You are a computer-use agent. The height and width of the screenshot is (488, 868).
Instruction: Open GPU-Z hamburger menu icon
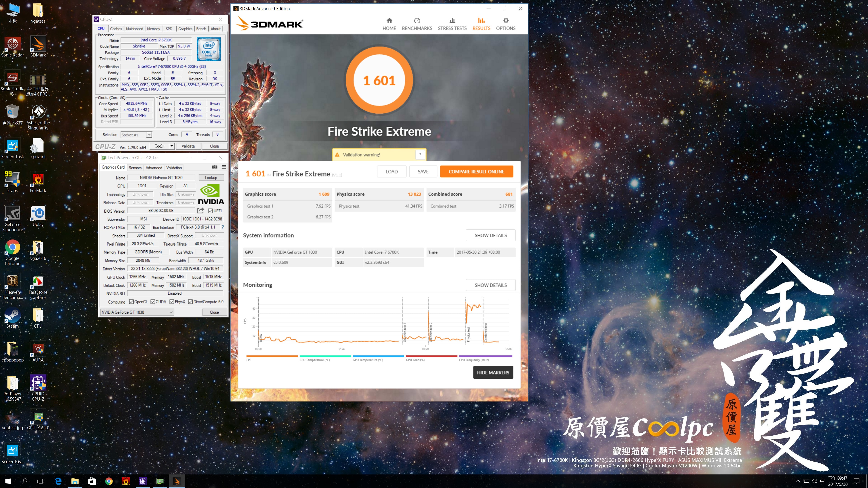224,167
